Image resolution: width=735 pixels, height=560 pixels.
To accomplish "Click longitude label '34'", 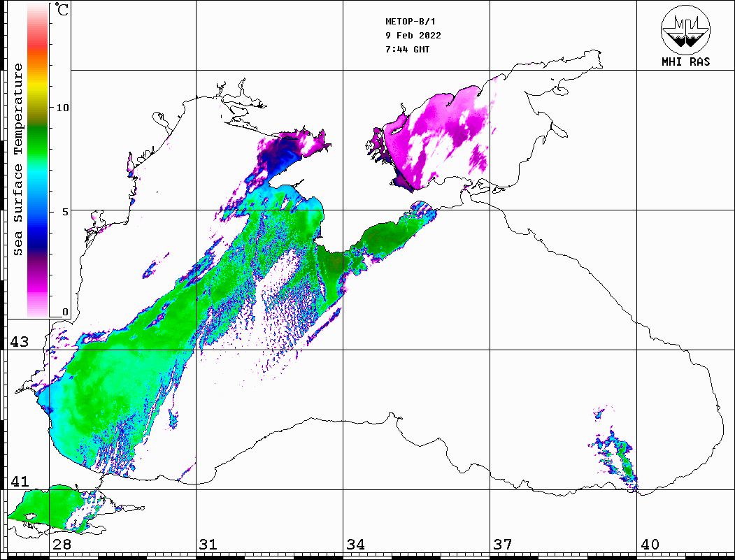I will pyautogui.click(x=355, y=545).
